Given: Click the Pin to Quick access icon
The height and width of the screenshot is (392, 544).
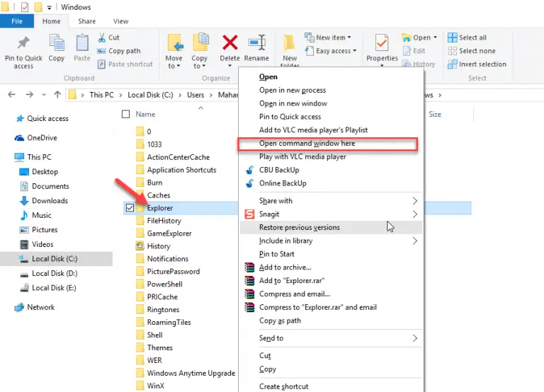Looking at the screenshot, I should (23, 43).
